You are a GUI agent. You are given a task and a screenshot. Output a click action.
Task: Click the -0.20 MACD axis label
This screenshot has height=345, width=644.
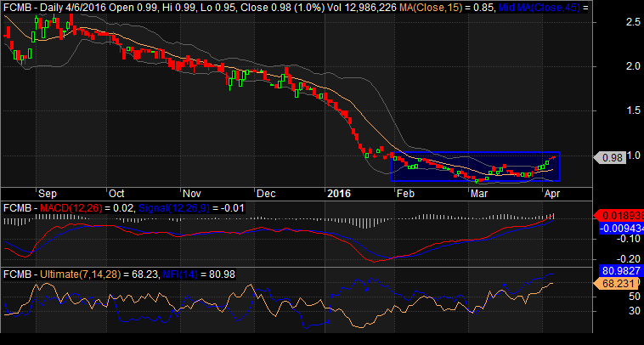[x=630, y=259]
